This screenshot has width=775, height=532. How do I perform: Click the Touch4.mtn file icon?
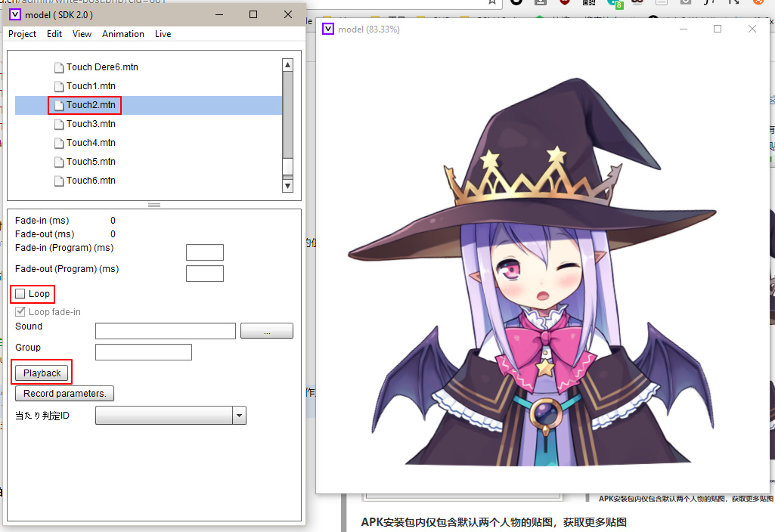pyautogui.click(x=59, y=144)
